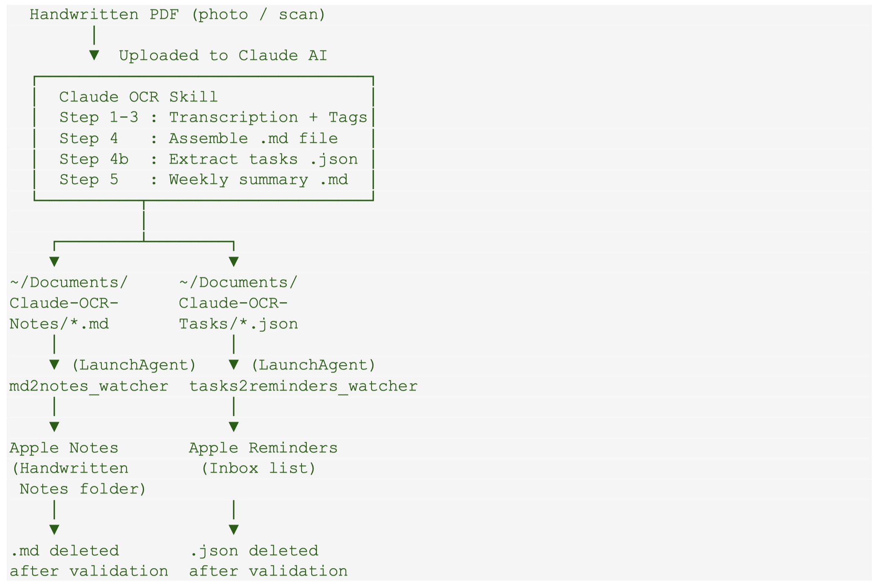This screenshot has height=588, width=878.
Task: Click the down arrow above Claude-OCR-Notes path
Action: coord(54,261)
